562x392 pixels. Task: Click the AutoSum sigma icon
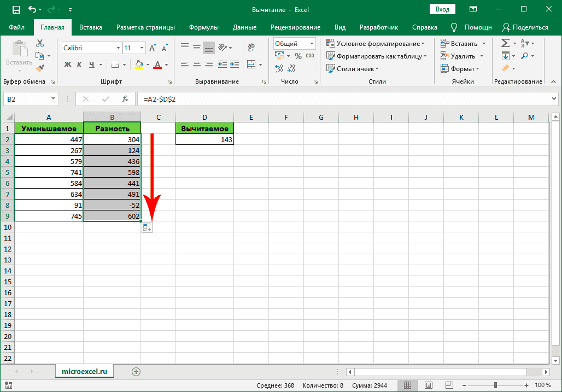pos(505,43)
